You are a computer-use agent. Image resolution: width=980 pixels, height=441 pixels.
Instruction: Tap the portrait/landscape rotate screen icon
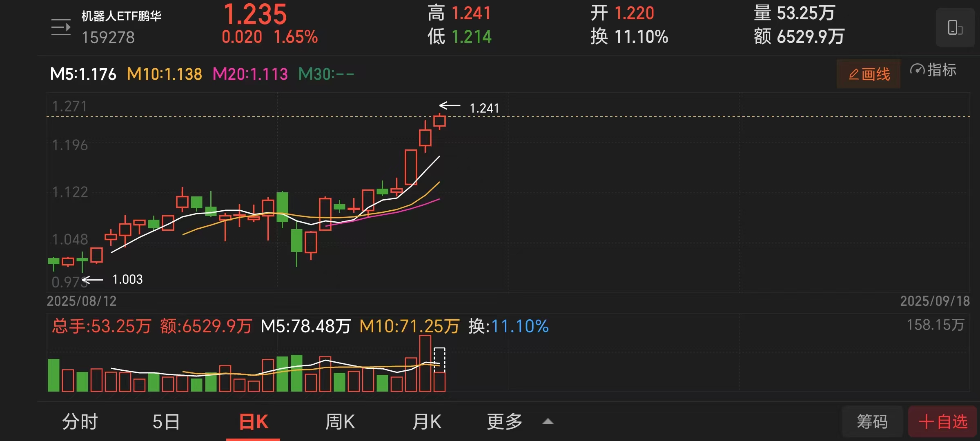point(955,28)
